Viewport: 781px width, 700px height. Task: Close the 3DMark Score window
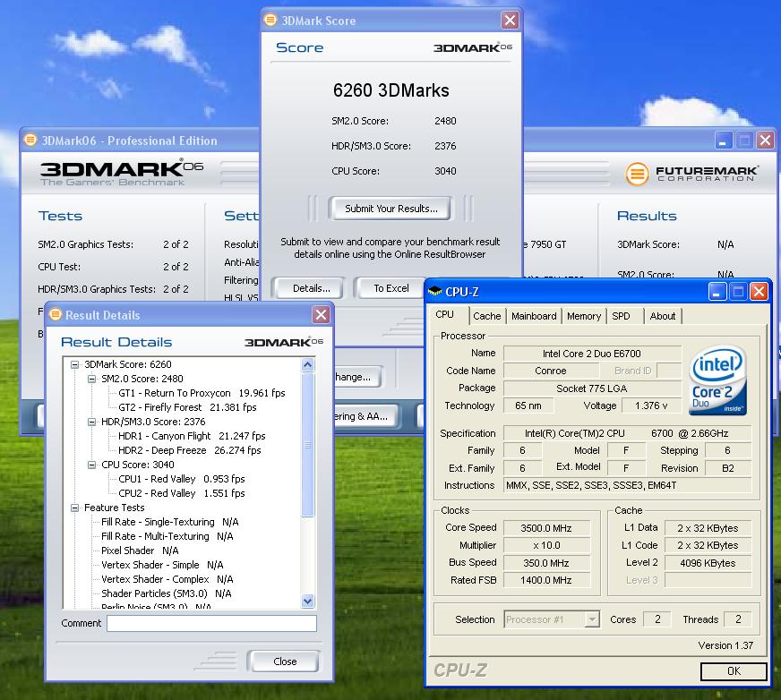click(x=510, y=21)
